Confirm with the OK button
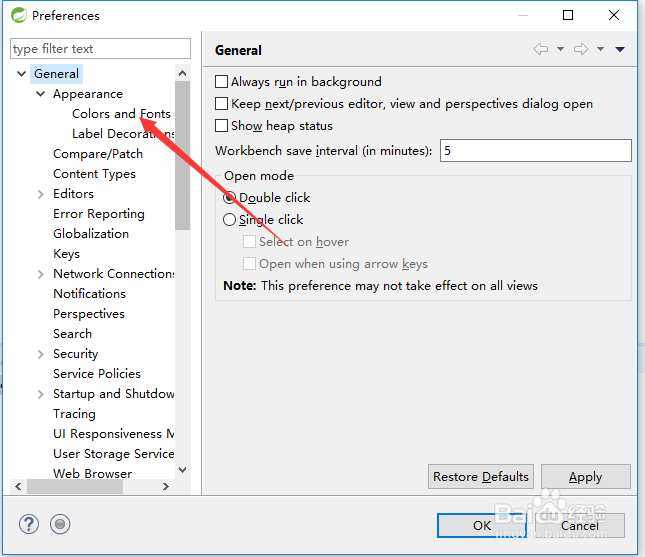The height and width of the screenshot is (557, 645). coord(482,525)
